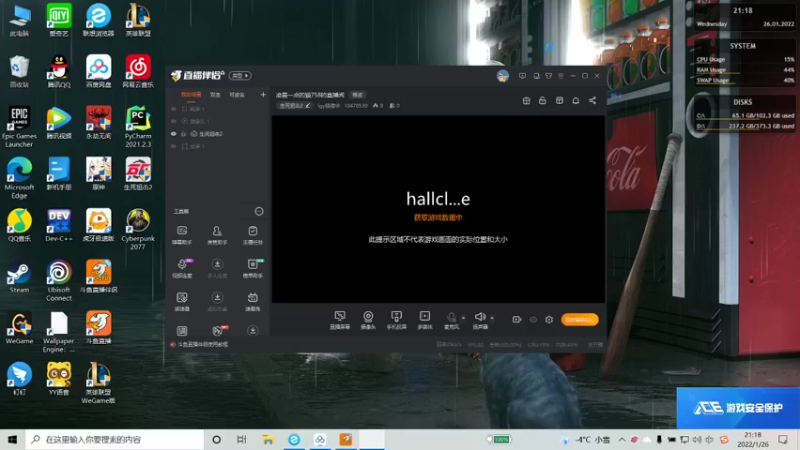The width and height of the screenshot is (800, 450).
Task: Open stream settings gear beside the orange button
Action: pos(549,319)
